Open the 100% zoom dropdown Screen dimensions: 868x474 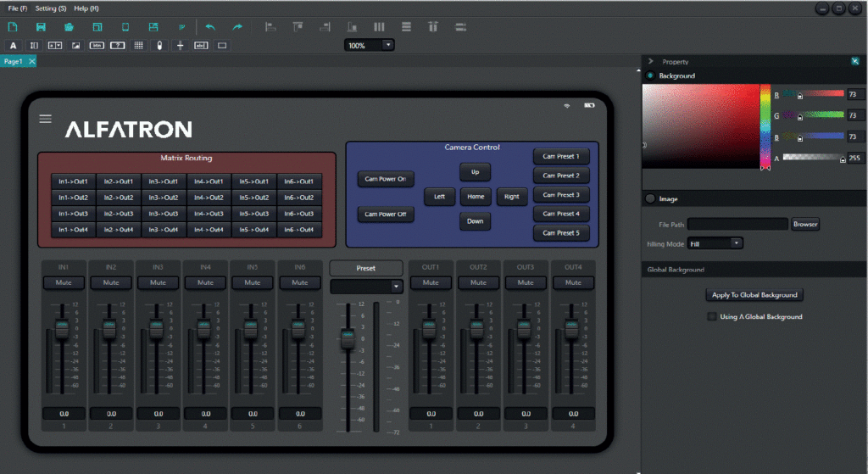(388, 46)
